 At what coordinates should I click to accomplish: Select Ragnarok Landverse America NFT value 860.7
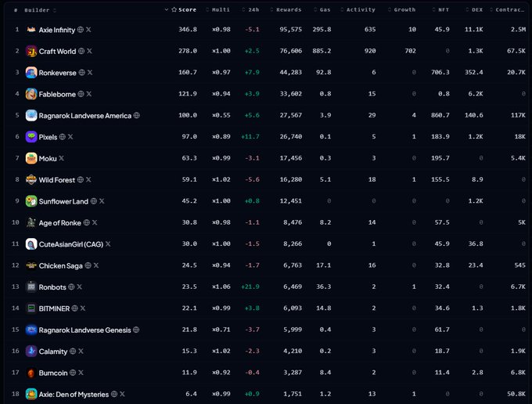(x=440, y=115)
